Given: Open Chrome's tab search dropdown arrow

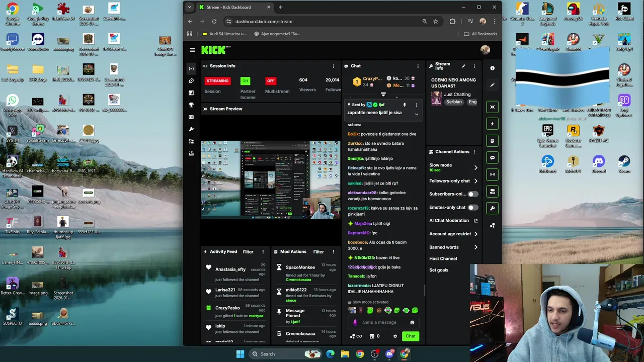Looking at the screenshot, I should [x=189, y=7].
